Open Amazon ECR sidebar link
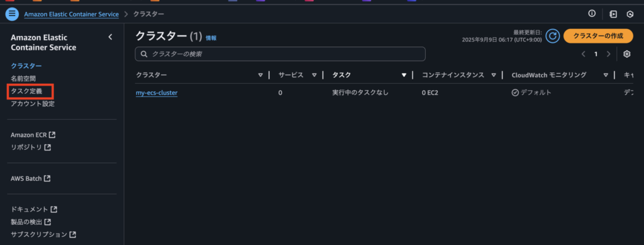Image resolution: width=644 pixels, height=245 pixels. tap(29, 135)
